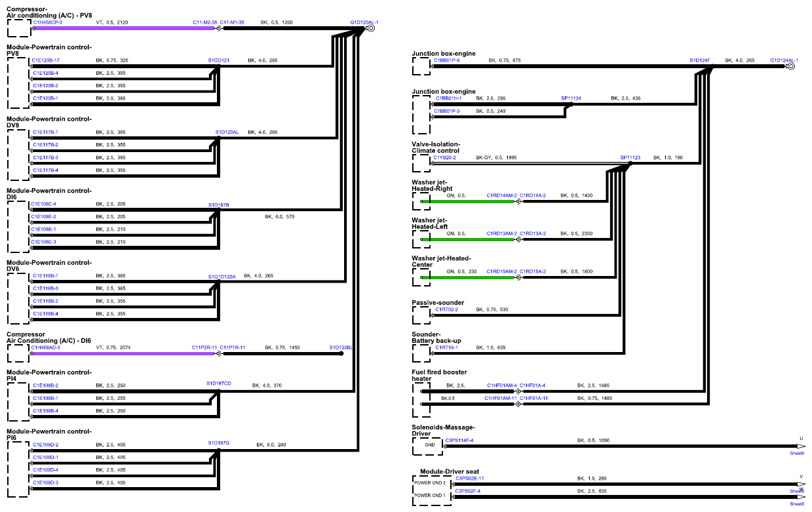Select connector C11-M2-35 on the violet wire
812x512 pixels.
pyautogui.click(x=205, y=22)
